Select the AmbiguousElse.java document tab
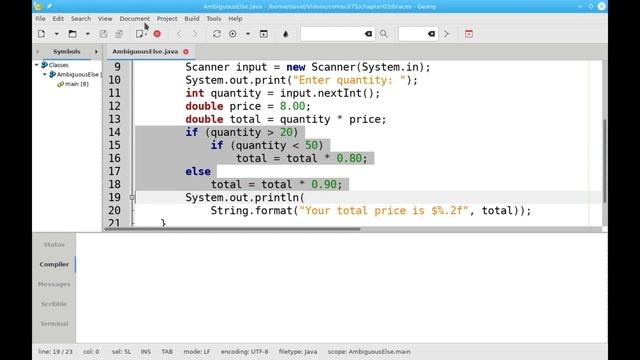This screenshot has height=360, width=640. click(145, 51)
